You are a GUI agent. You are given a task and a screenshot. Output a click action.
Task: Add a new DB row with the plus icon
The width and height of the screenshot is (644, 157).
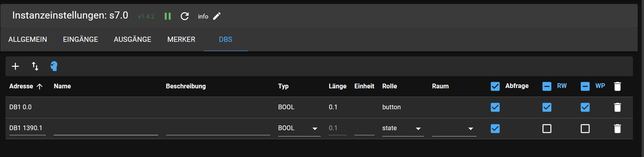(x=15, y=66)
